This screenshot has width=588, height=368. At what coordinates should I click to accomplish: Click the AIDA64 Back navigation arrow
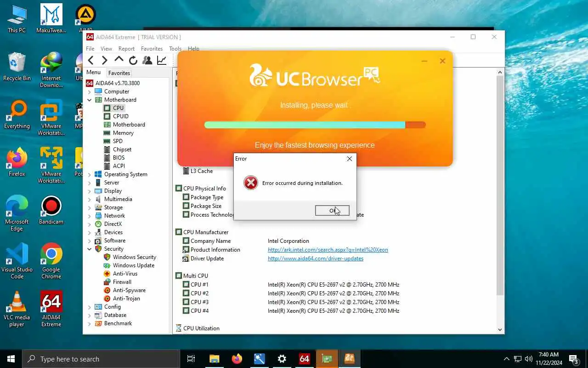pyautogui.click(x=91, y=60)
